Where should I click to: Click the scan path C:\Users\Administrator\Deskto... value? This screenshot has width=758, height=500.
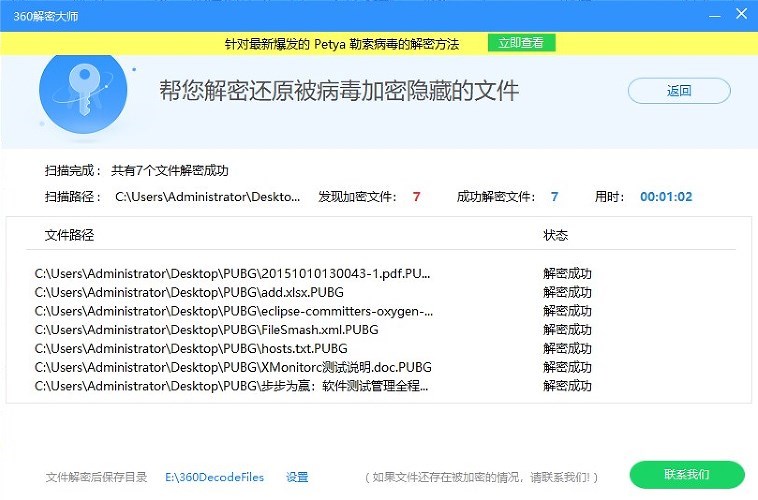pyautogui.click(x=207, y=197)
